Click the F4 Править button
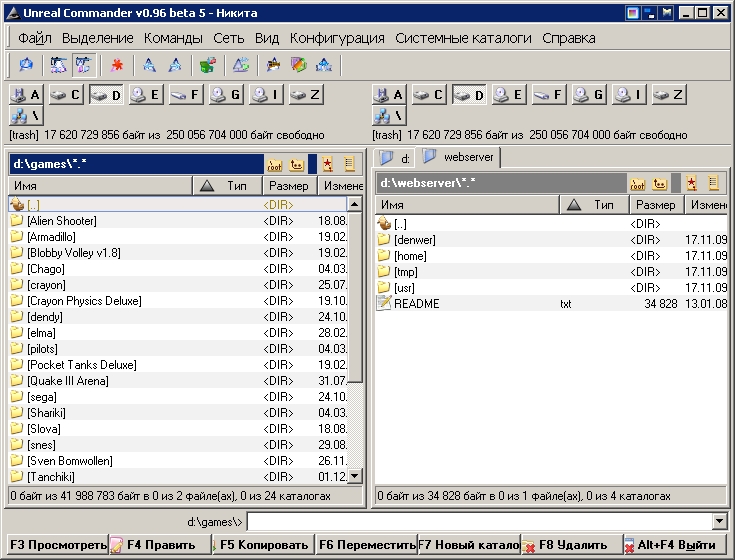735x560 pixels. click(x=160, y=545)
